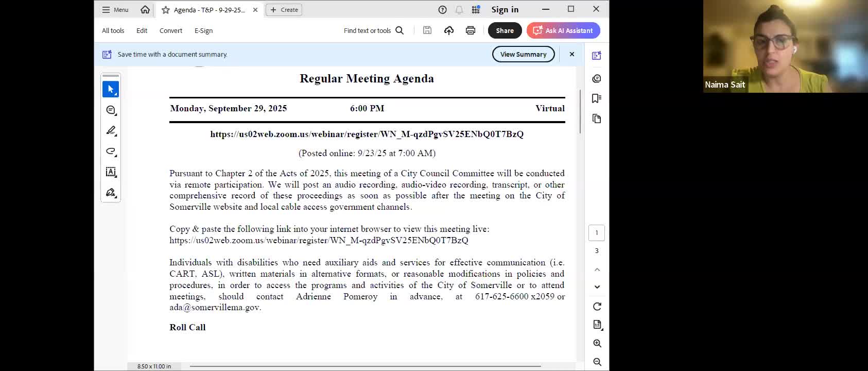Click the 'Virtual' location text
The width and height of the screenshot is (868, 371).
click(550, 108)
